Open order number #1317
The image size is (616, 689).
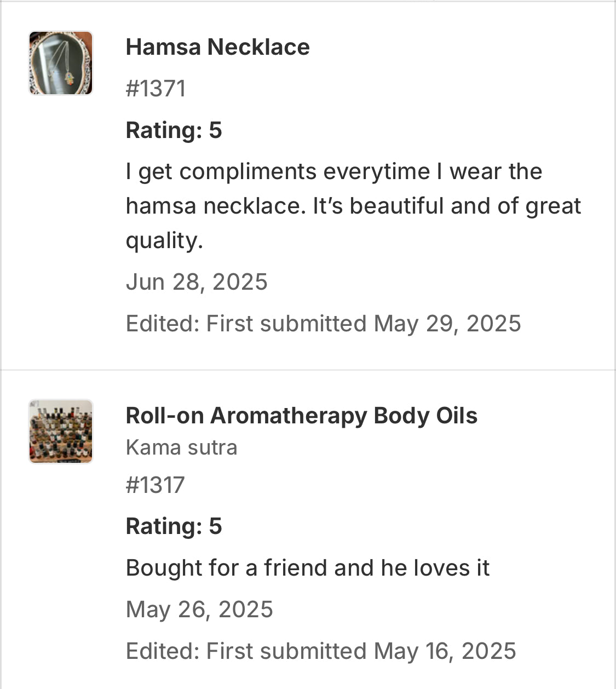[156, 485]
